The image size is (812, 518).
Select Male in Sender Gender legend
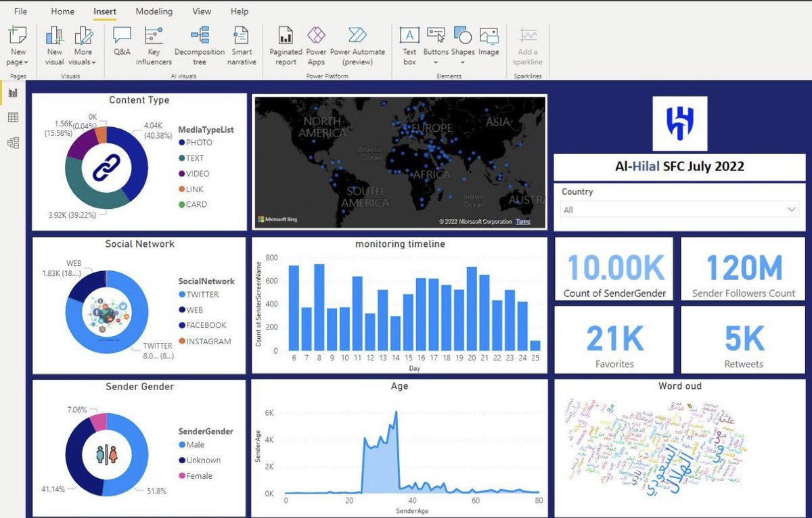coord(191,445)
